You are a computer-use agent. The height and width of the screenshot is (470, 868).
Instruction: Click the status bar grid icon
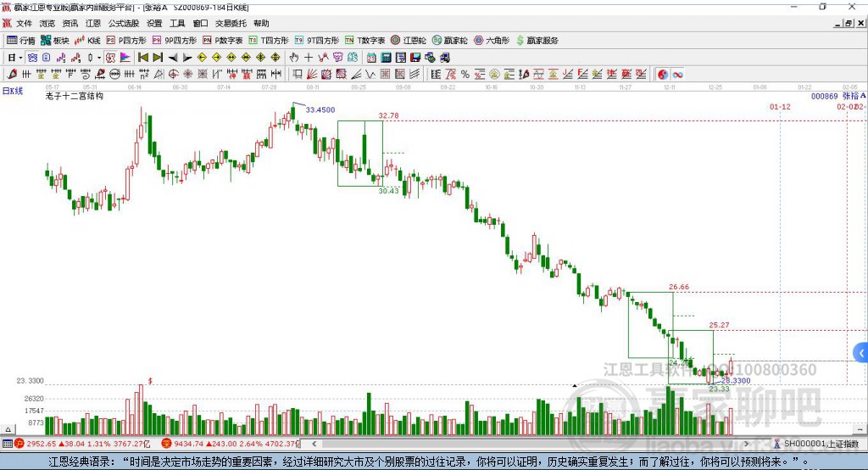click(x=7, y=444)
